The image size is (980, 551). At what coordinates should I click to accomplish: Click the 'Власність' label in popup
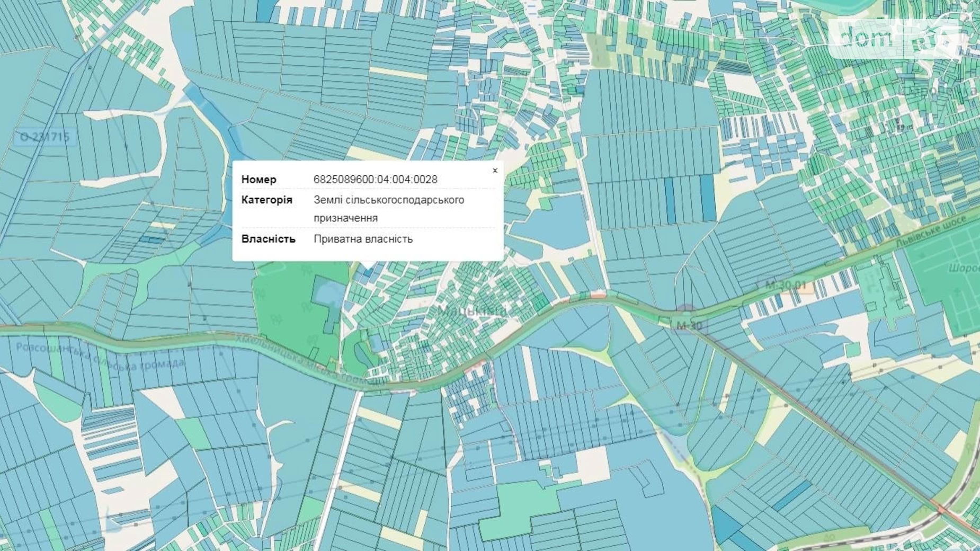[x=268, y=239]
